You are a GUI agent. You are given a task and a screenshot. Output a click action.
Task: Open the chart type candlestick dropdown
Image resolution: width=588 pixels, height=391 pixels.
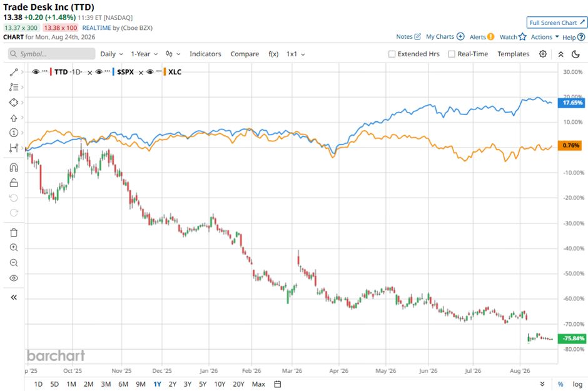point(173,54)
